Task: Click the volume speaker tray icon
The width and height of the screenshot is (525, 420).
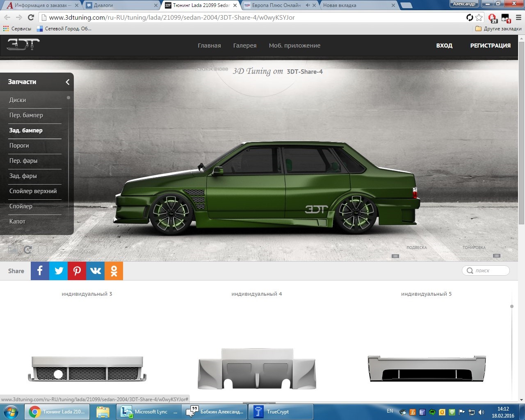Action: pos(481,412)
